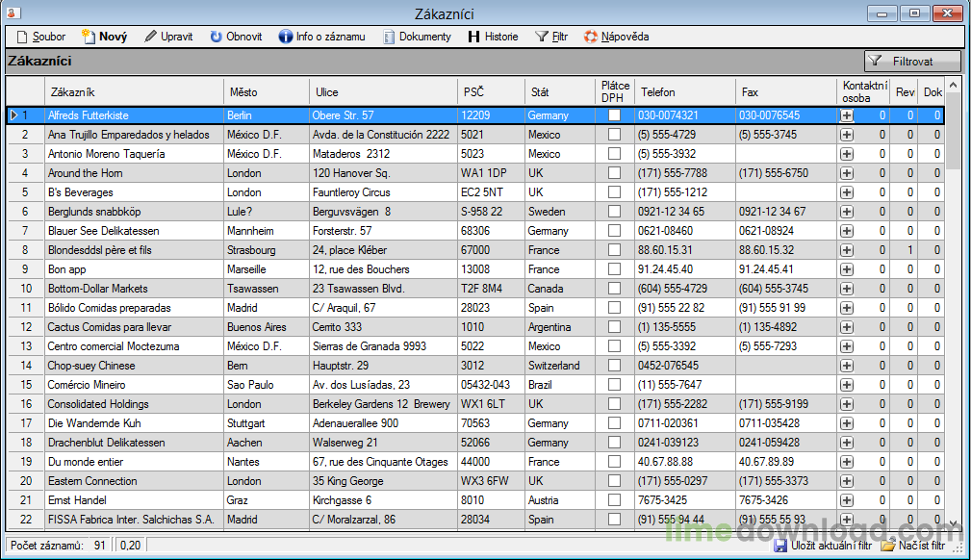Click scrollbar down arrow of customer grid

(954, 523)
